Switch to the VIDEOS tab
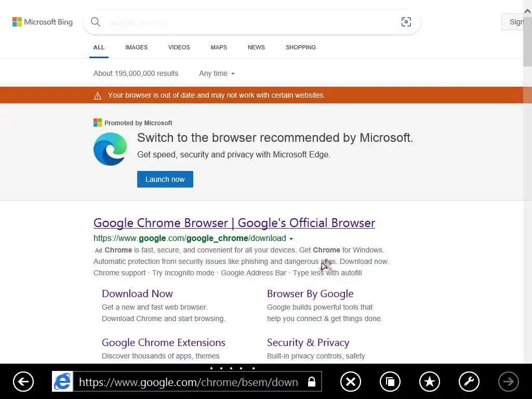The height and width of the screenshot is (399, 532). (x=179, y=47)
